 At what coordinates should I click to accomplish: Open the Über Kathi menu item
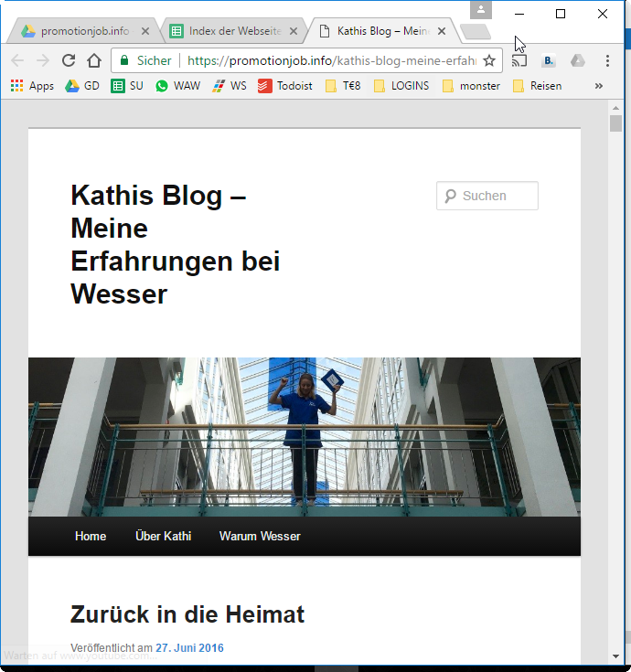(x=163, y=537)
